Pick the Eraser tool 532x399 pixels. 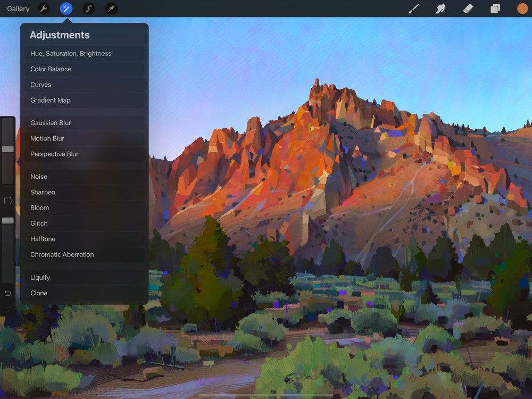coord(468,9)
